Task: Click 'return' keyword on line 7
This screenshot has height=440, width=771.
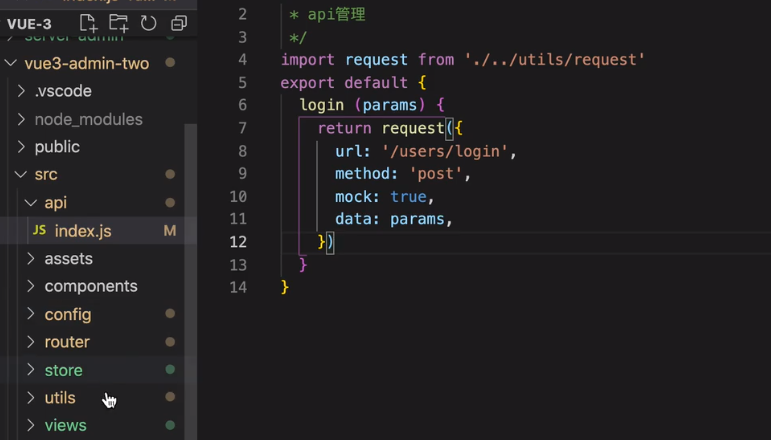Action: click(344, 128)
